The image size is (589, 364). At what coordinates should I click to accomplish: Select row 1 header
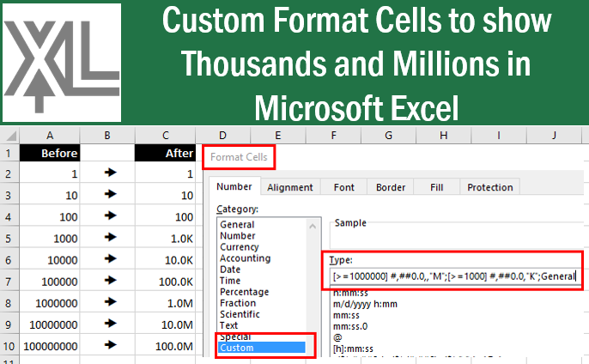coord(9,154)
